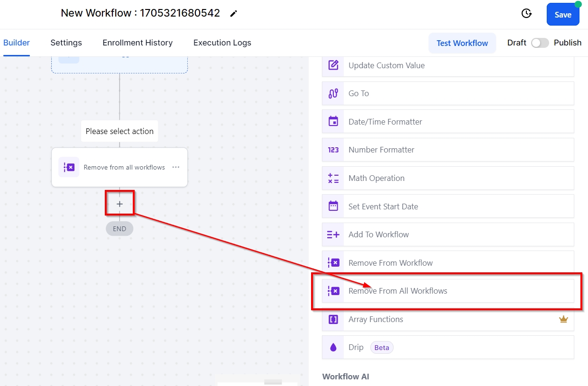Go to the Execution Logs tab
The image size is (588, 386).
coord(222,43)
